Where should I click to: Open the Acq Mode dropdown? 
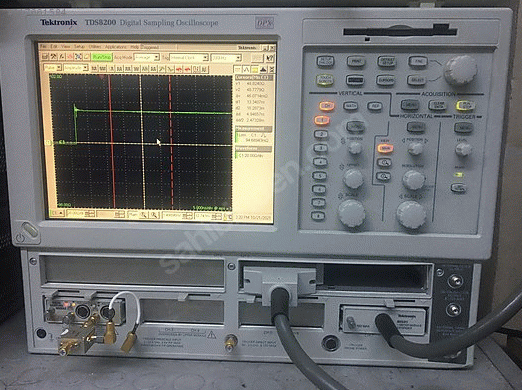coord(147,57)
